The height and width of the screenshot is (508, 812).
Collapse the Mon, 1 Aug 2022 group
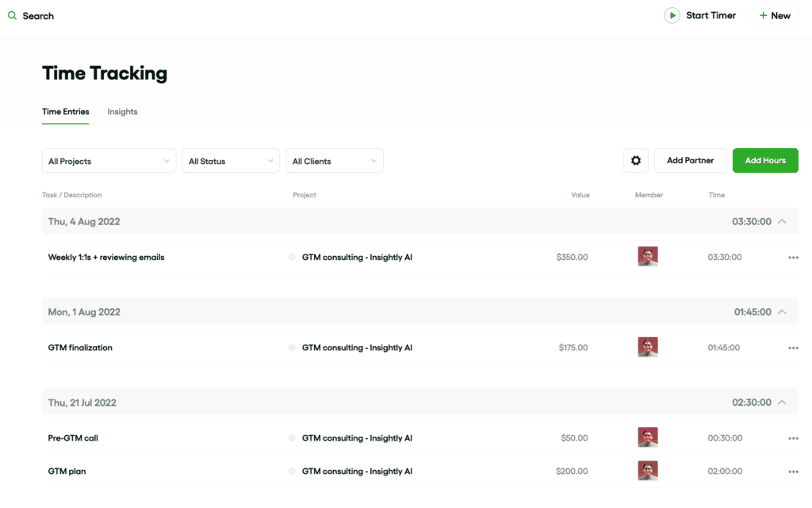click(x=782, y=312)
